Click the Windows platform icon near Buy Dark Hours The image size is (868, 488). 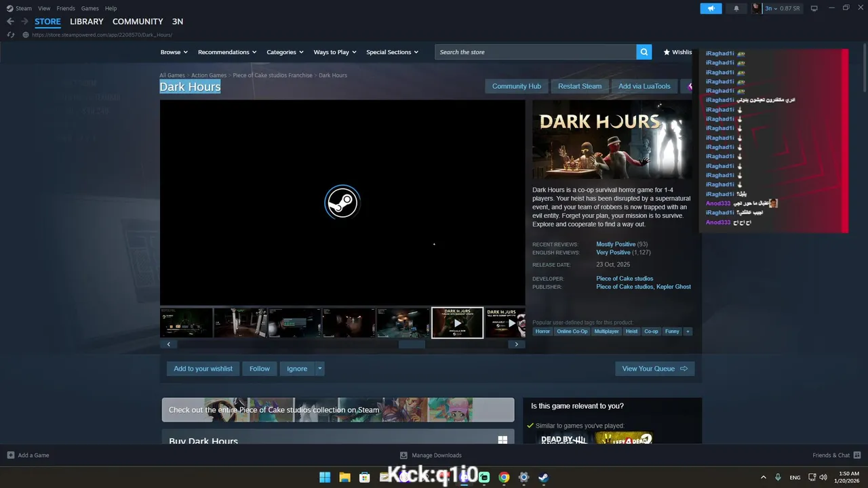click(x=502, y=440)
